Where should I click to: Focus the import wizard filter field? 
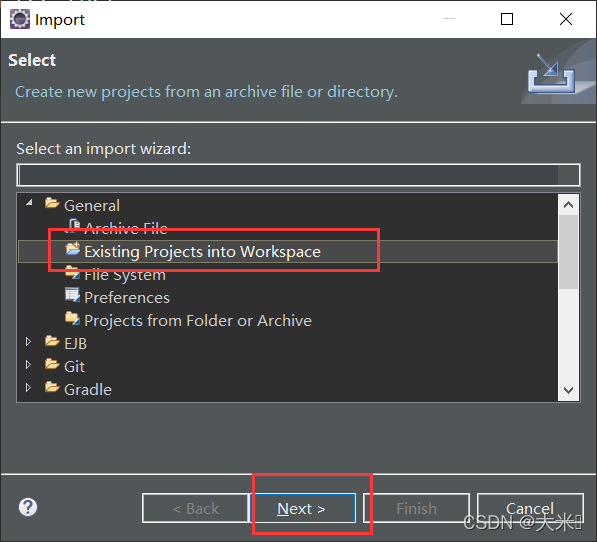(298, 175)
